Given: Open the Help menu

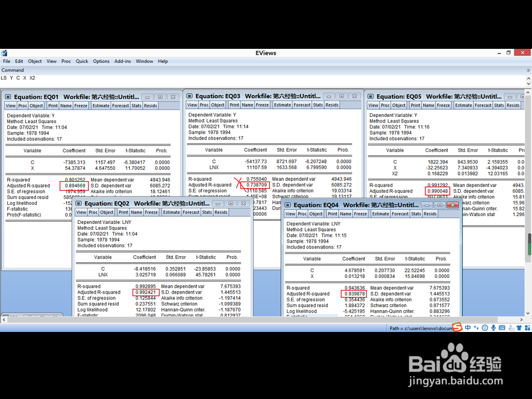Looking at the screenshot, I should tap(163, 61).
